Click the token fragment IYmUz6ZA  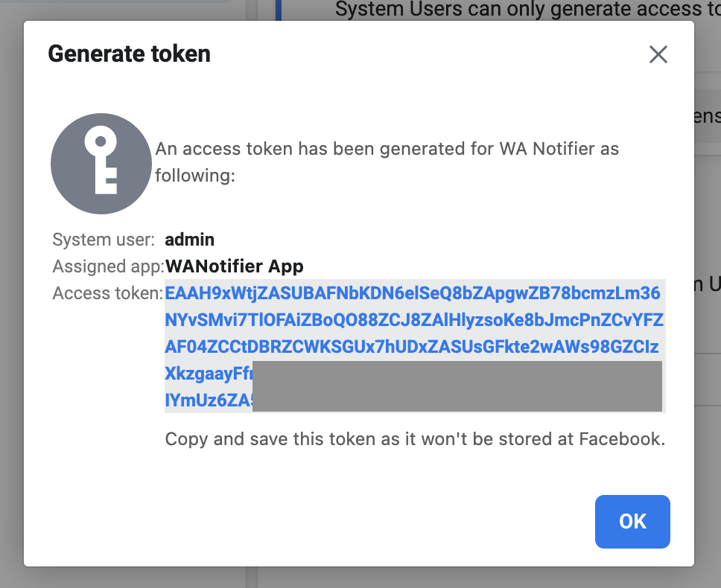tap(209, 400)
